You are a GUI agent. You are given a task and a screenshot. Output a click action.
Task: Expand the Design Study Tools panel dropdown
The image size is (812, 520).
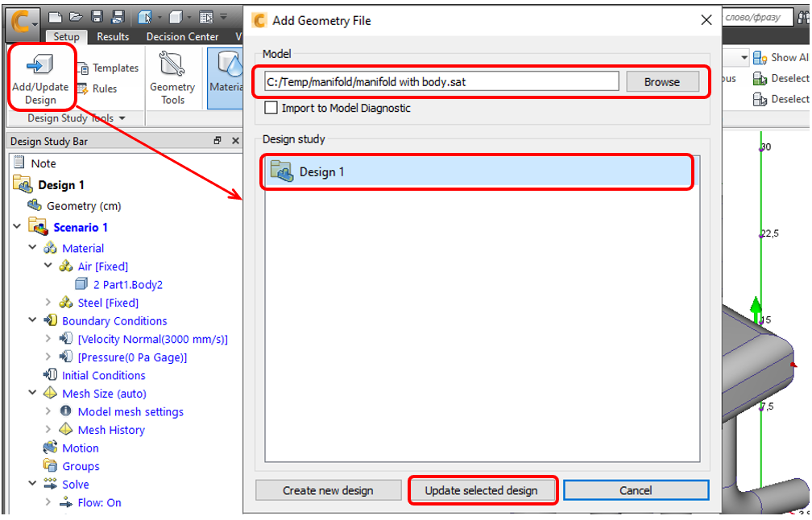pos(122,118)
